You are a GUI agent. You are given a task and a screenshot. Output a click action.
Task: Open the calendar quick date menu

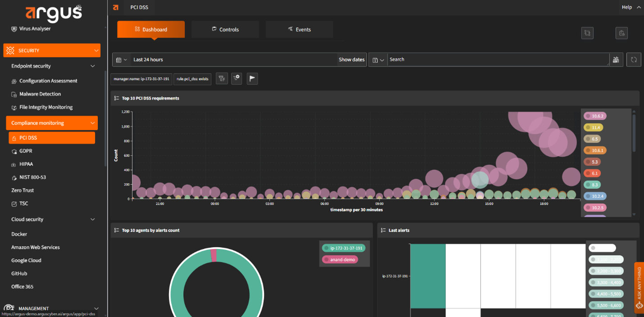pyautogui.click(x=121, y=60)
